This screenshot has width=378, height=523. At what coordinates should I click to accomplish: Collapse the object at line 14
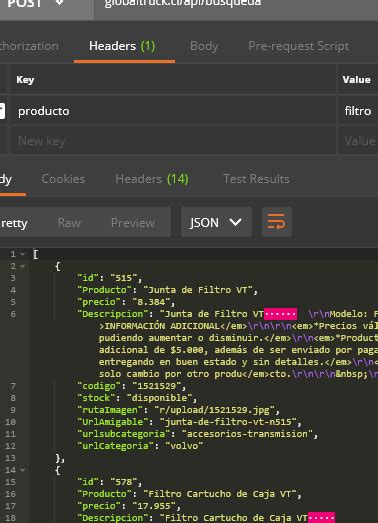(x=23, y=470)
